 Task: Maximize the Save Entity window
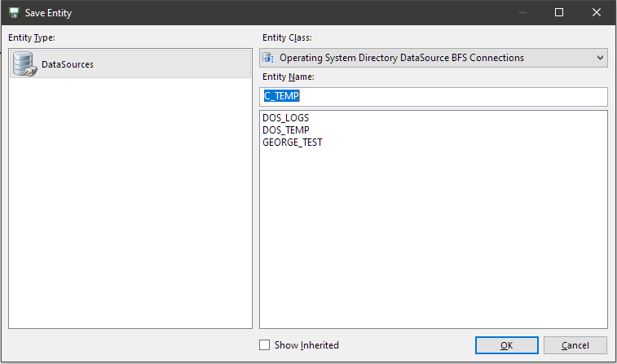[559, 12]
